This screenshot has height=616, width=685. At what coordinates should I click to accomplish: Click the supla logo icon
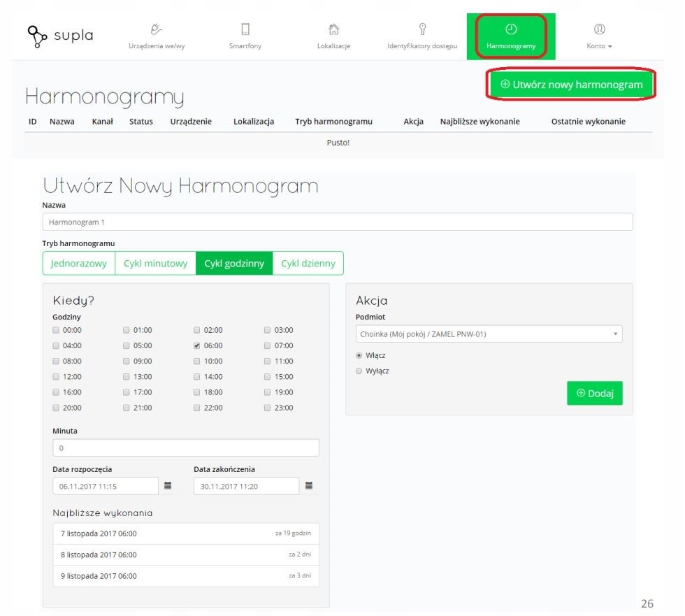pyautogui.click(x=38, y=36)
